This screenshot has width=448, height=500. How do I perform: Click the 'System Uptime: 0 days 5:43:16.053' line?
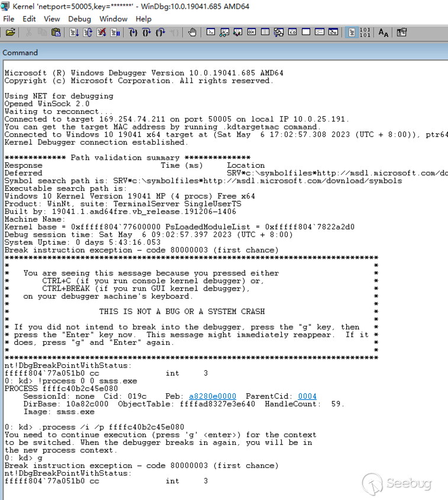82,242
